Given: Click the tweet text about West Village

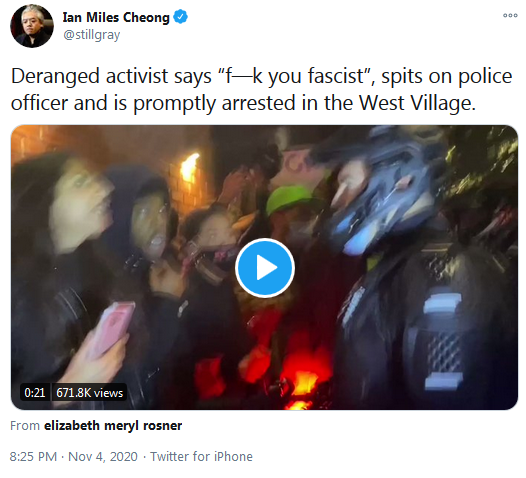Looking at the screenshot, I should tap(262, 89).
